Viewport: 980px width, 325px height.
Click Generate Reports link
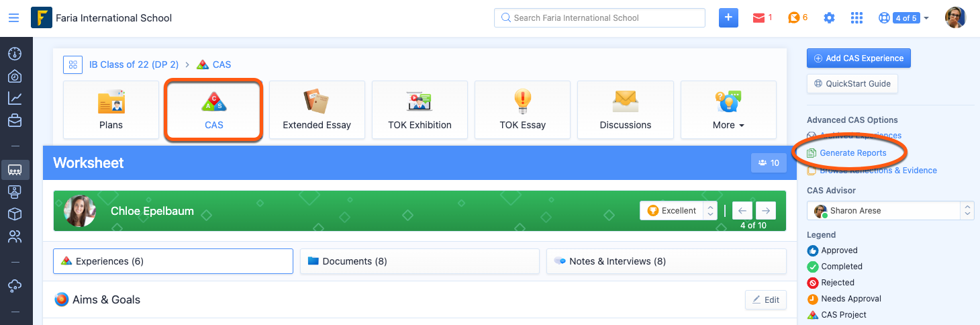853,153
